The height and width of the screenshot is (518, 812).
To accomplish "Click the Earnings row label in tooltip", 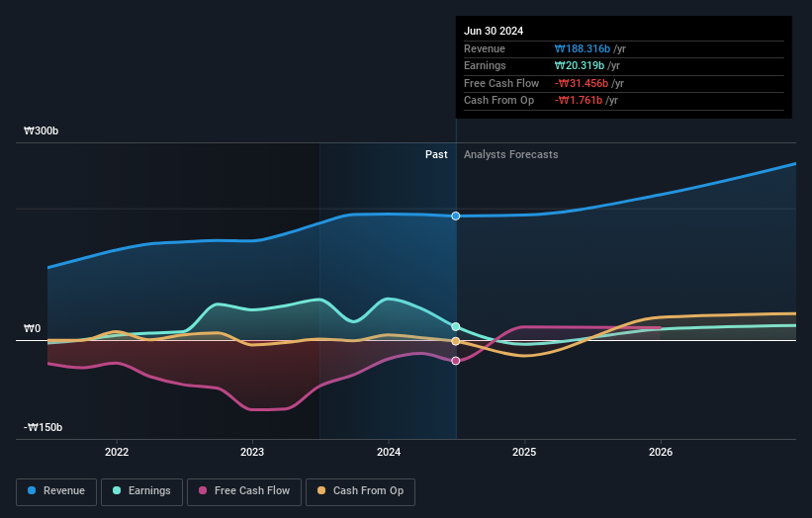I will pos(485,65).
